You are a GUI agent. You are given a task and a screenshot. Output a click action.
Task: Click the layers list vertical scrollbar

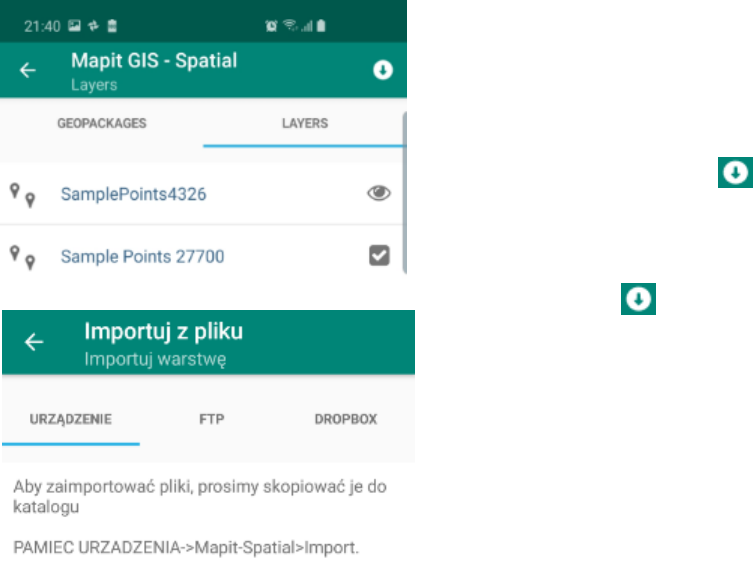pos(404,193)
